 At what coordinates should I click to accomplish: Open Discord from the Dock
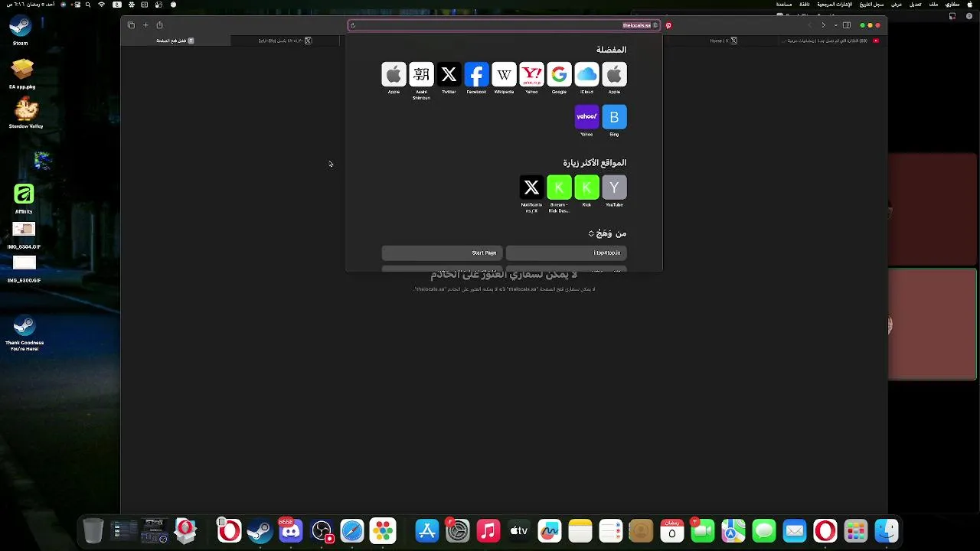tap(291, 530)
